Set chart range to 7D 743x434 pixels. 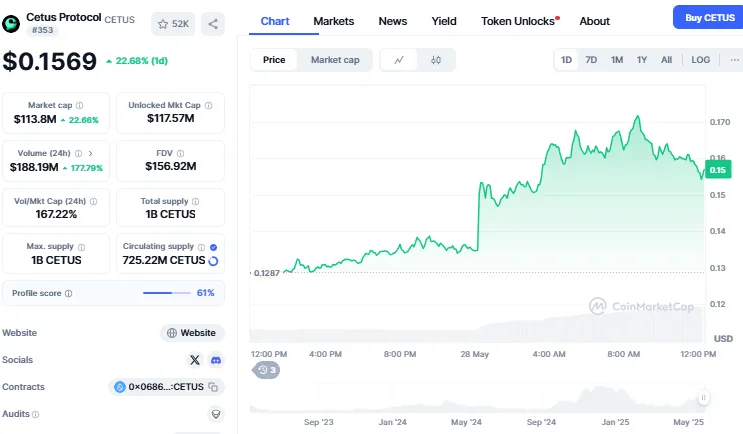(x=591, y=60)
